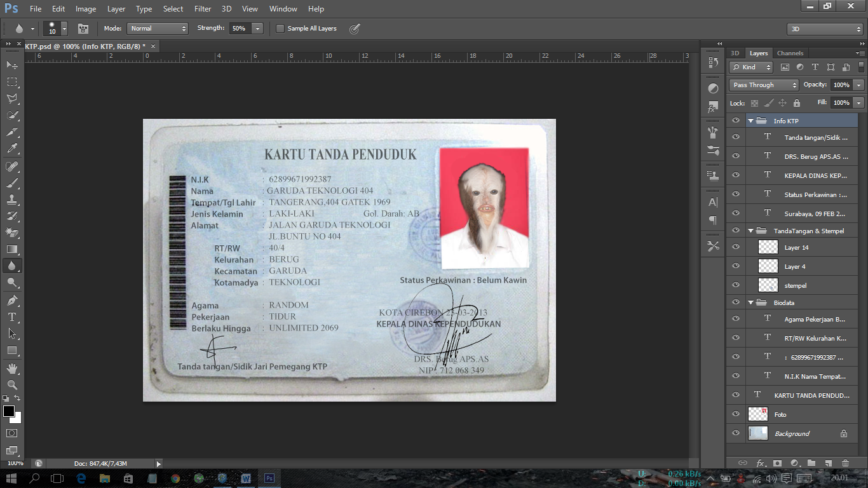The width and height of the screenshot is (868, 488).
Task: Hide the Biodata group
Action: pyautogui.click(x=736, y=302)
